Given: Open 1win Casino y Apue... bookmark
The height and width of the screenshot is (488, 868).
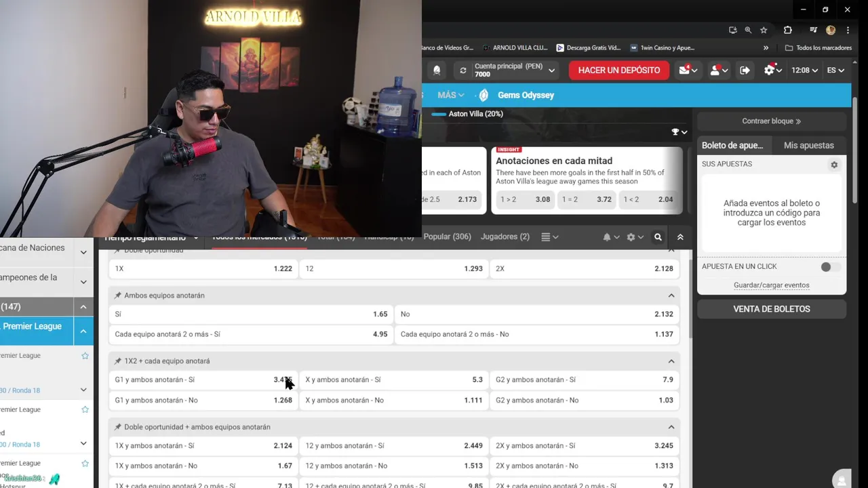Looking at the screenshot, I should click(x=663, y=48).
